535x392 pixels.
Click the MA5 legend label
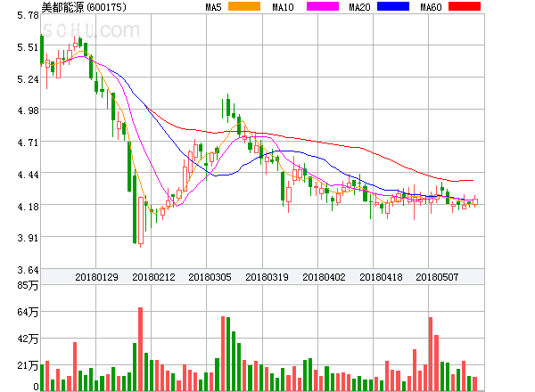(213, 7)
